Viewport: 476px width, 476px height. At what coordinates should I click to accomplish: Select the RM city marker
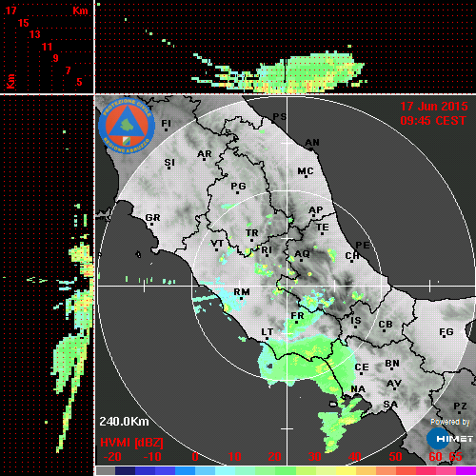click(x=242, y=298)
